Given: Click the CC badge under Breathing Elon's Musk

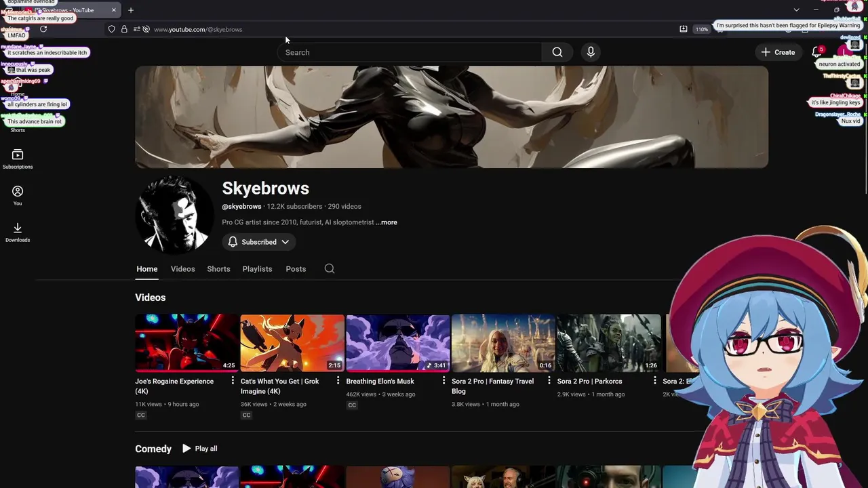Looking at the screenshot, I should tap(352, 405).
